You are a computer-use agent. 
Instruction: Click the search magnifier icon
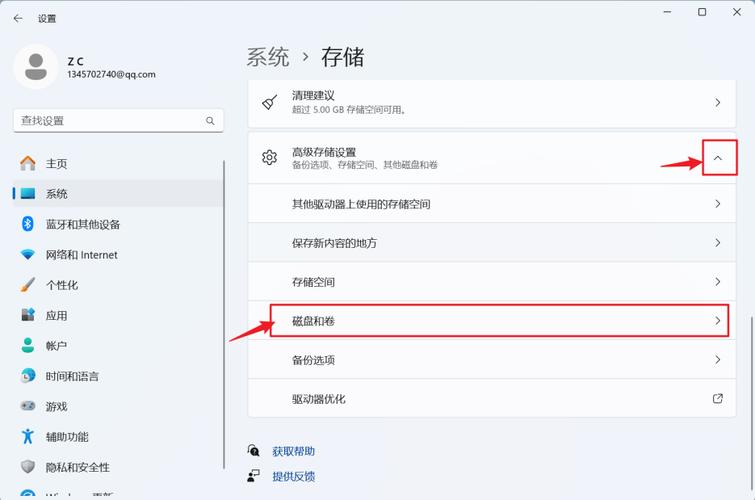coord(210,120)
